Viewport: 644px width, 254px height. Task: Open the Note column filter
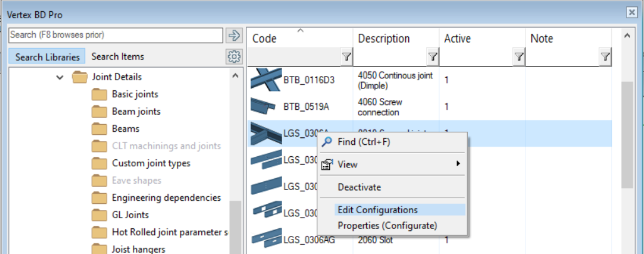click(605, 57)
